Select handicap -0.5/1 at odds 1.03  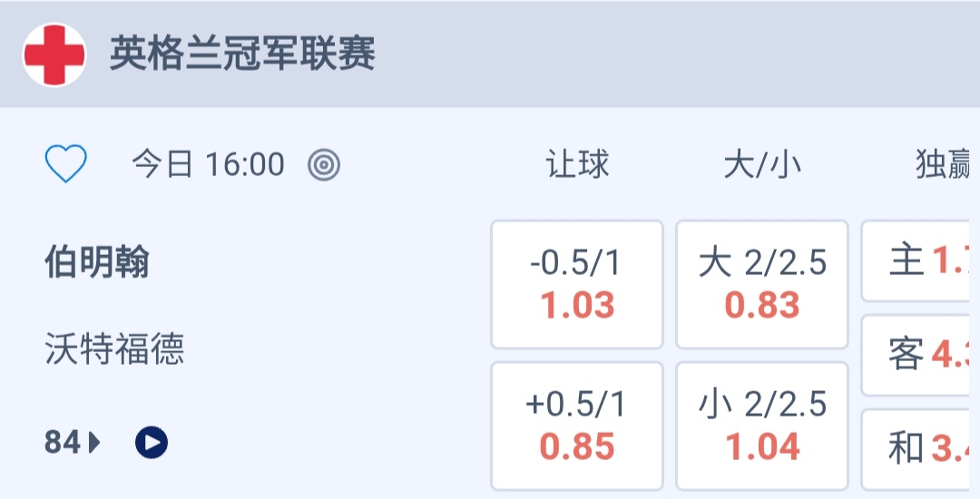click(x=577, y=284)
